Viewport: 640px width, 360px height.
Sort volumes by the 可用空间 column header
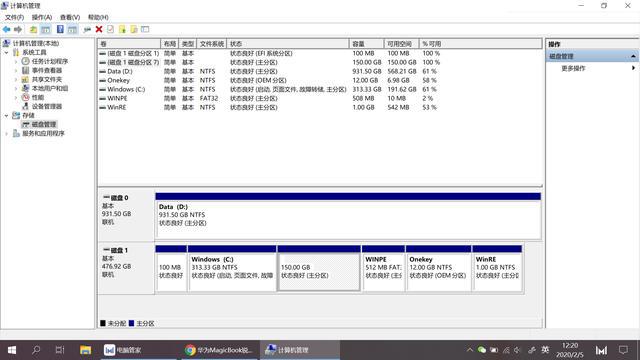click(401, 44)
